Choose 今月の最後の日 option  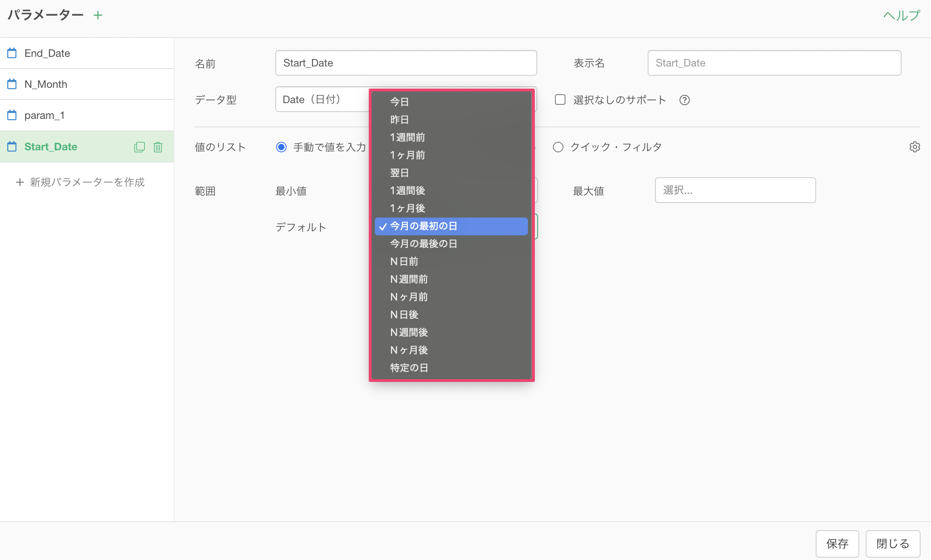[x=451, y=244]
